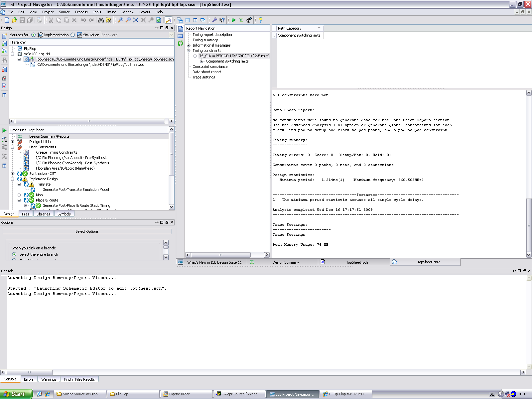Screen dimensions: 532x399
Task: Select the TopSheet.ucf file in Hierarchy
Action: pos(91,65)
